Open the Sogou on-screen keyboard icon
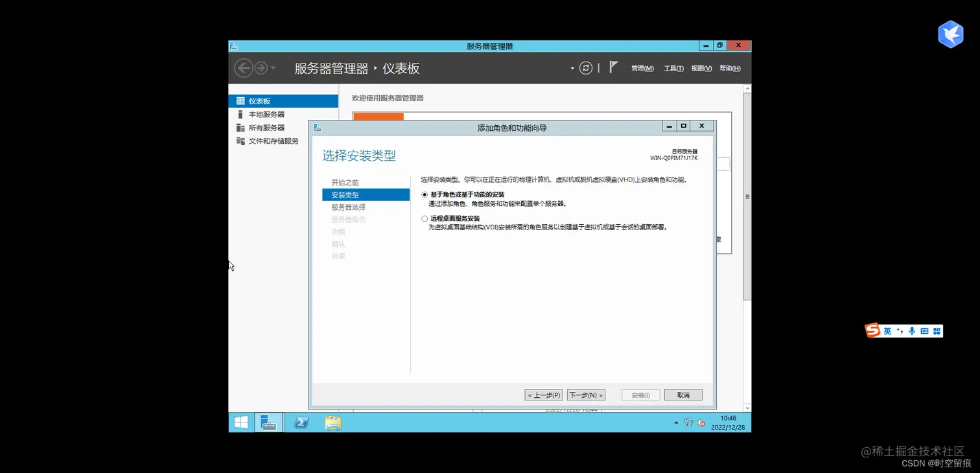The image size is (980, 473). [x=924, y=330]
